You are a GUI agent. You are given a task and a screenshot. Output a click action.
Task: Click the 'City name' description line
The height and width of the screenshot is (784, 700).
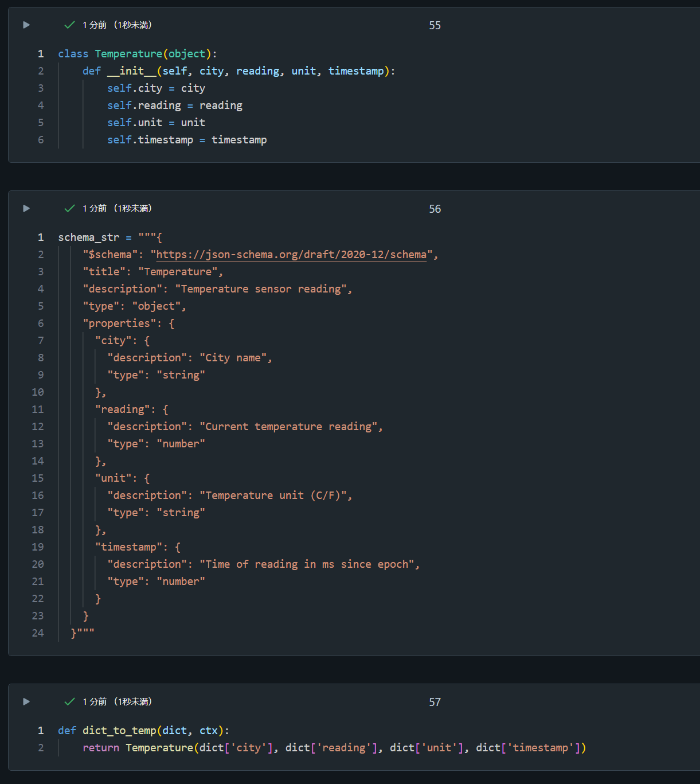190,358
